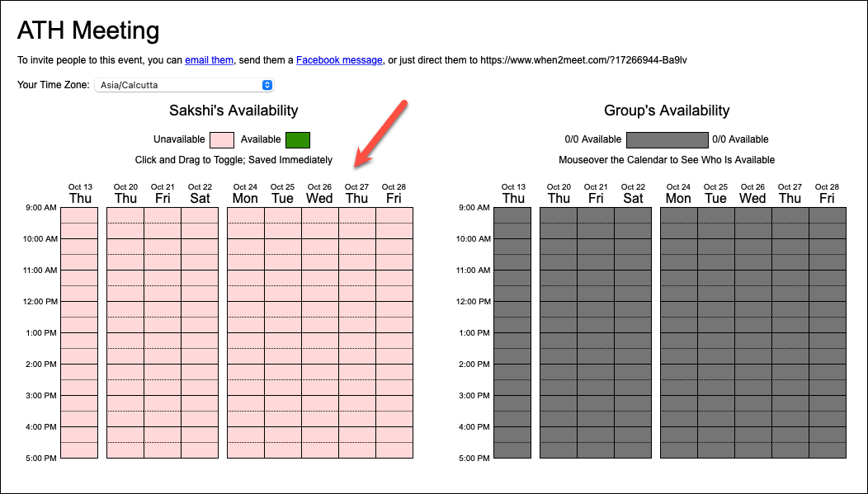Toggle 10:00 AM slot on Oct 26 Wed in Sakshi's grid
This screenshot has height=494, width=868.
point(320,247)
